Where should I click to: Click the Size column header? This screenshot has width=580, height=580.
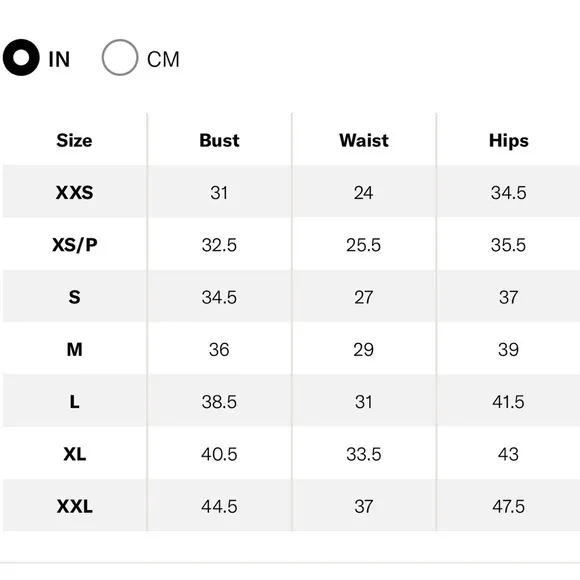74,141
